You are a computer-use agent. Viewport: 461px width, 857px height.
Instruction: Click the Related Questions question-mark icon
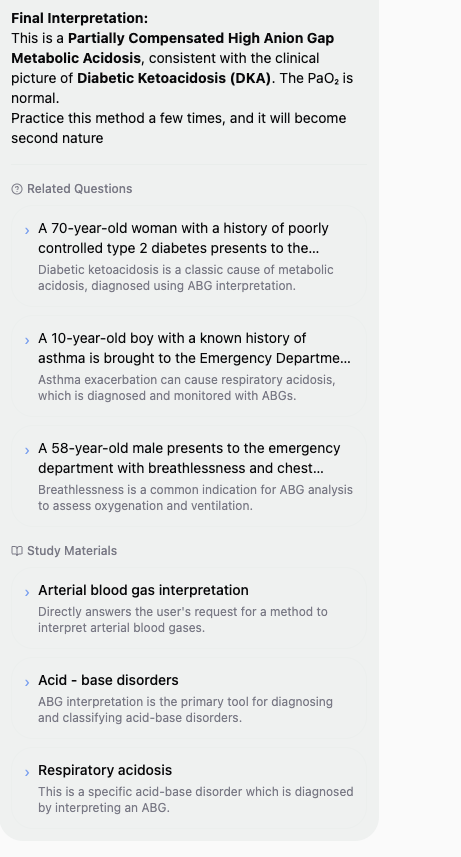17,189
